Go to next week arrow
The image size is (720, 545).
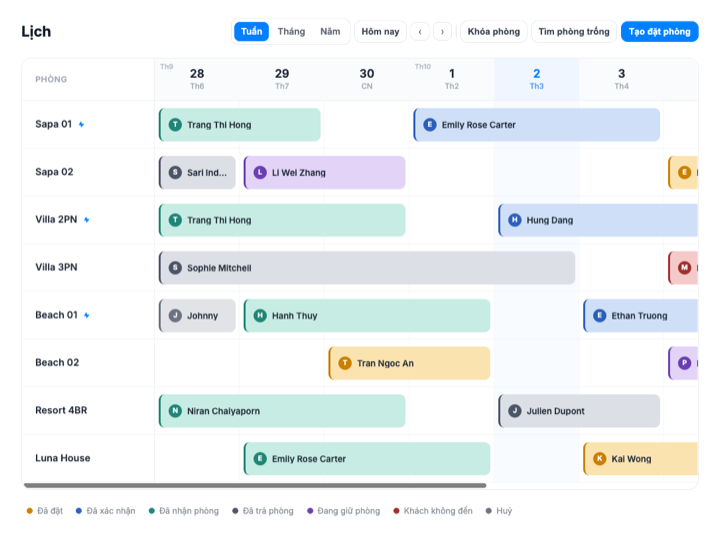(x=442, y=32)
